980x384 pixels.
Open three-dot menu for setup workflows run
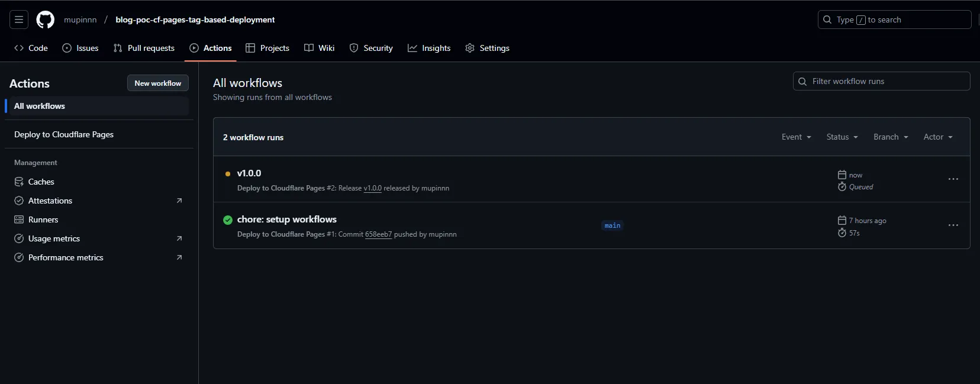(x=953, y=225)
